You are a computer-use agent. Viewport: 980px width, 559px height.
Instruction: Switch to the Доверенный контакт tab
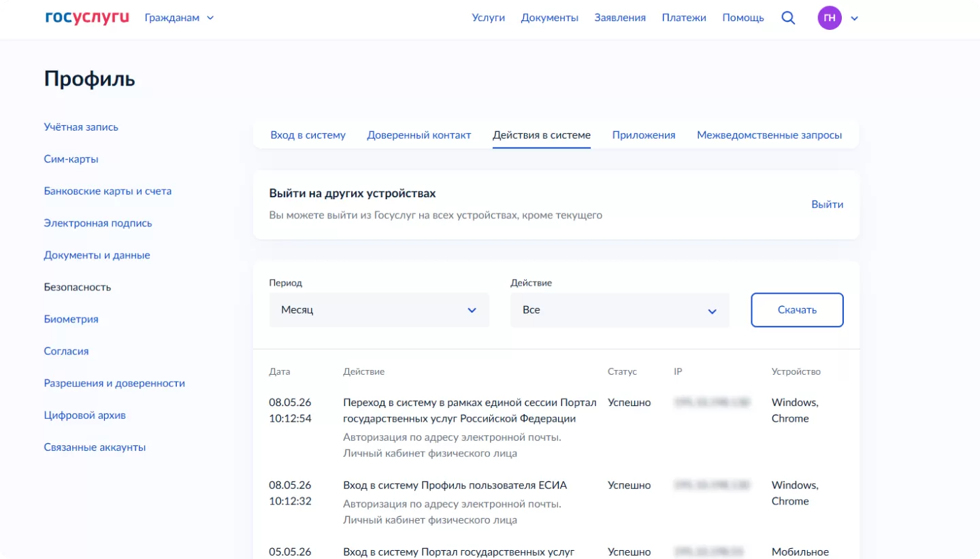tap(419, 135)
